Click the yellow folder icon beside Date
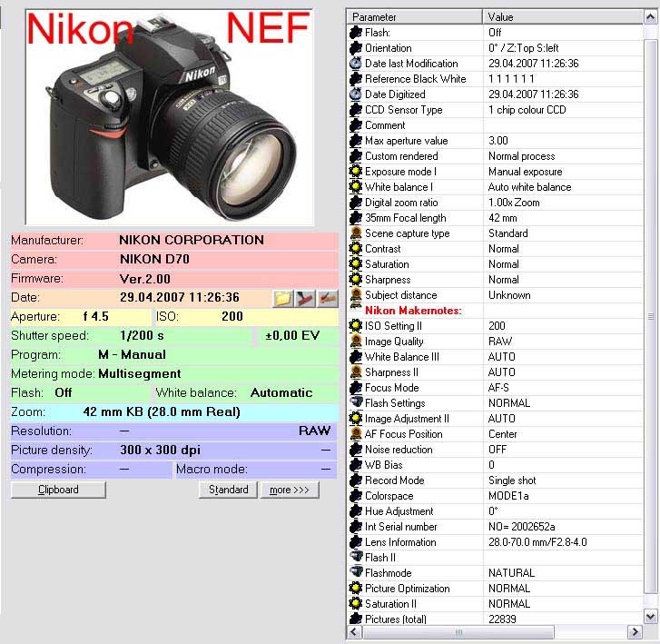660x644 pixels. tap(283, 298)
